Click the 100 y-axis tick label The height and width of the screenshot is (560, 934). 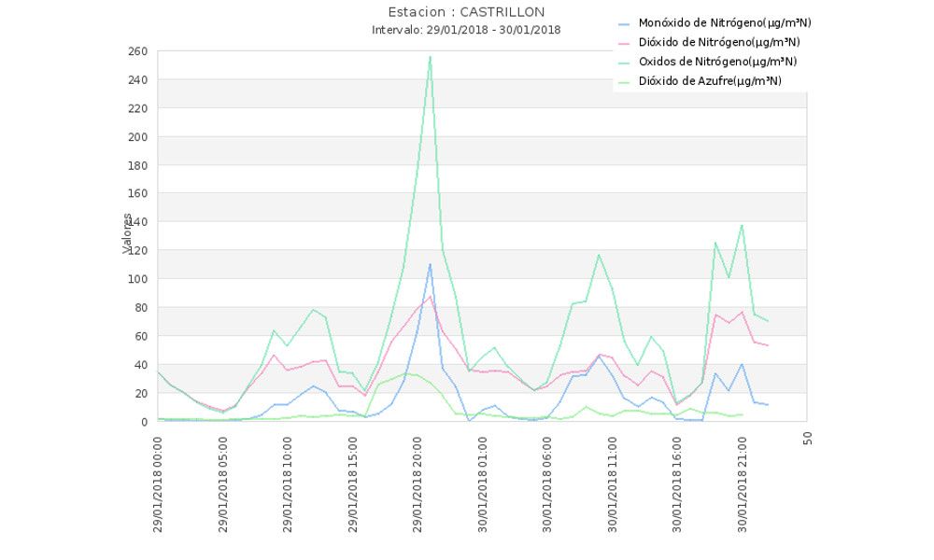[x=139, y=279]
